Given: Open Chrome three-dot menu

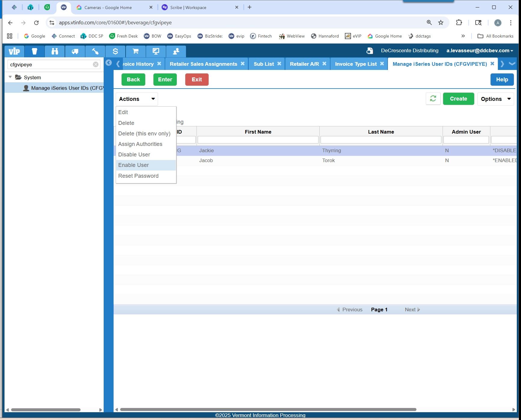Looking at the screenshot, I should (511, 23).
